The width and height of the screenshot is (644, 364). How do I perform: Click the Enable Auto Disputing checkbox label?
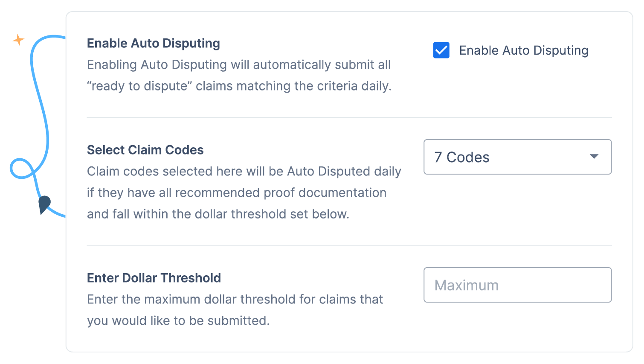click(x=524, y=50)
